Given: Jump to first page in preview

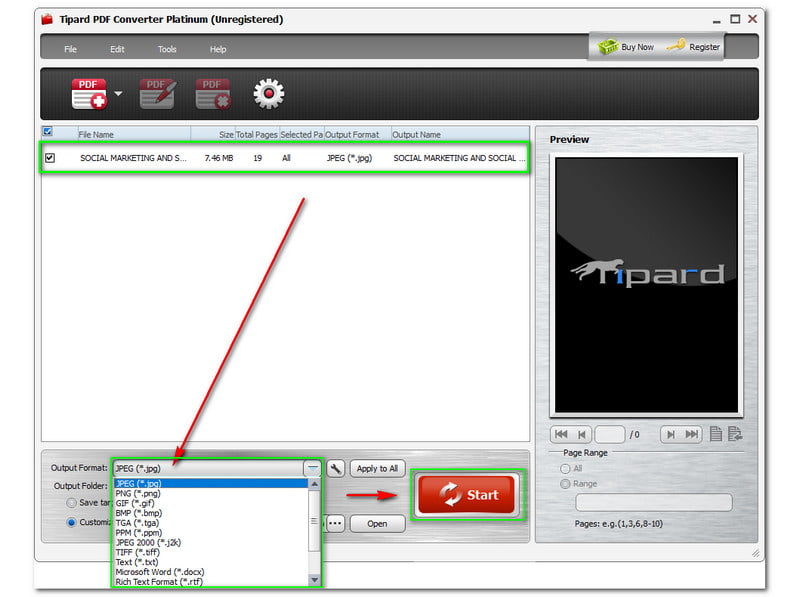Looking at the screenshot, I should 561,434.
